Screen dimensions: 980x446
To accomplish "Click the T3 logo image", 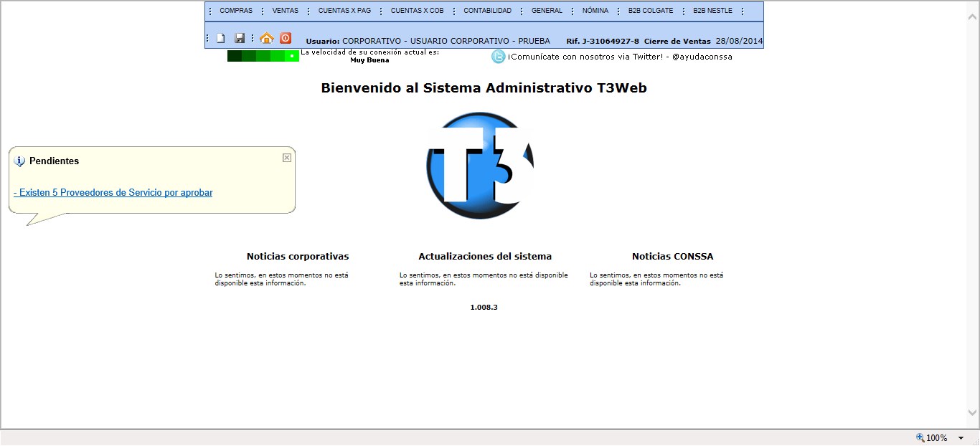I will click(480, 166).
